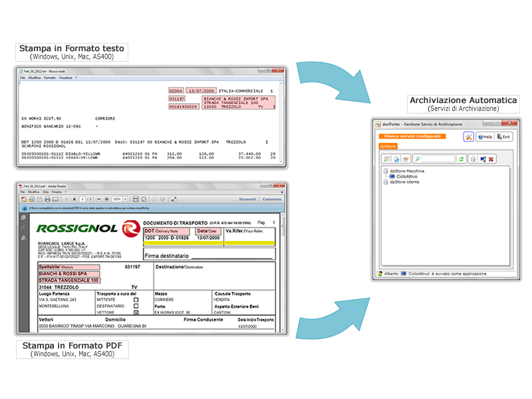Open the docPorter settings tools icon
The width and height of the screenshot is (532, 399).
[x=468, y=137]
